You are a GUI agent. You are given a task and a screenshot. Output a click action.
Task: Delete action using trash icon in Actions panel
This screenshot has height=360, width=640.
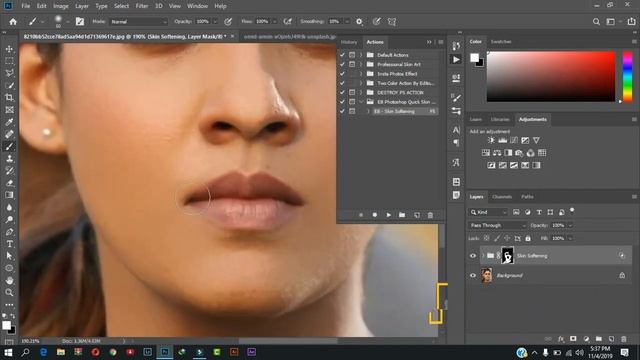(x=430, y=215)
